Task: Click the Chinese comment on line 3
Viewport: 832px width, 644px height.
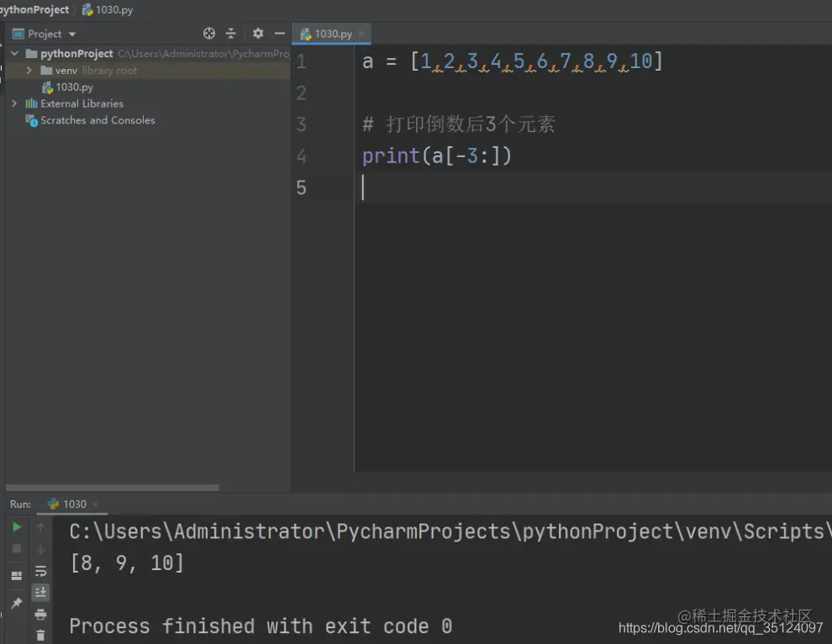Action: 459,124
